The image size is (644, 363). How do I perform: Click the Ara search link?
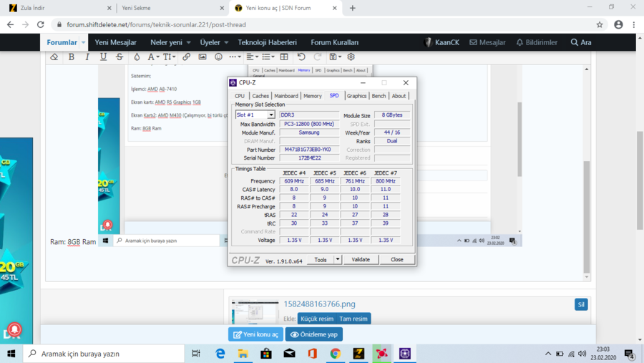(581, 42)
